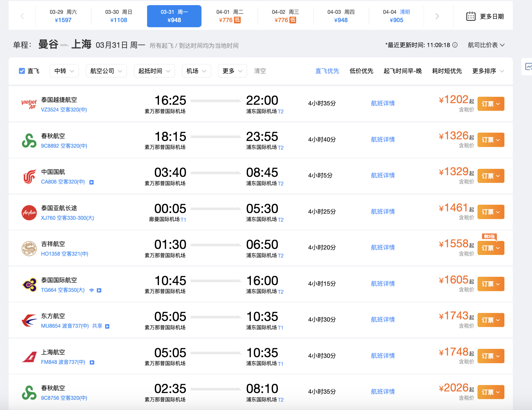This screenshot has width=532, height=410.
Task: Click info icon beside update time
Action: 455,45
